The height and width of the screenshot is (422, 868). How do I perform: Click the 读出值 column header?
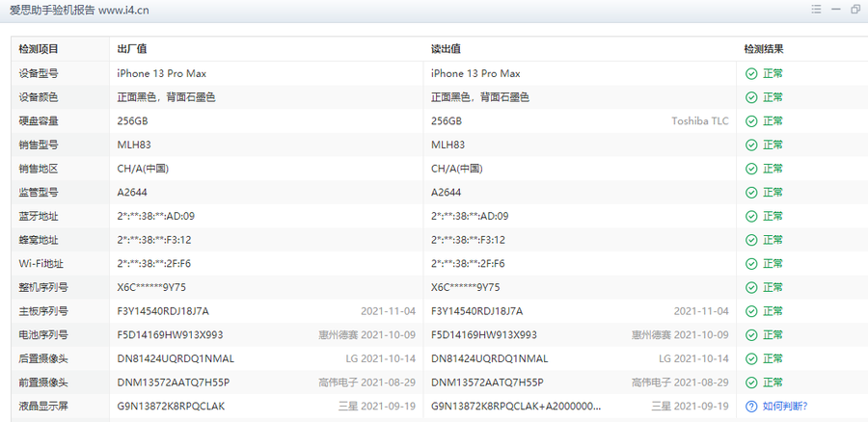click(446, 49)
